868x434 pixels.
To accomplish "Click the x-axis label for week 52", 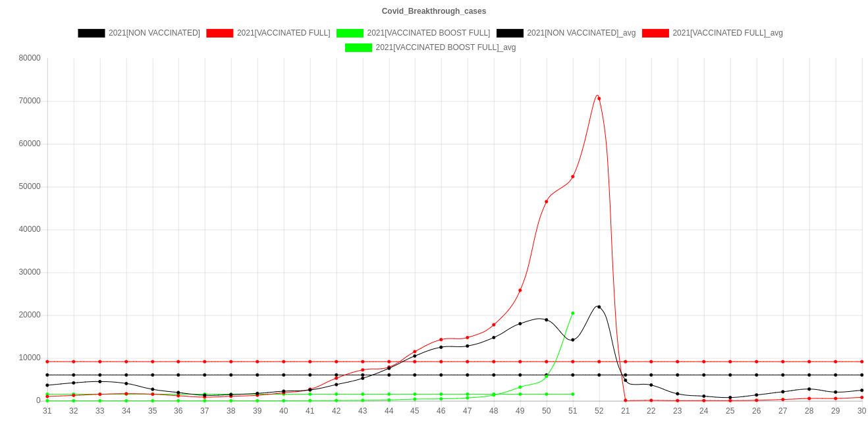I will pos(599,411).
